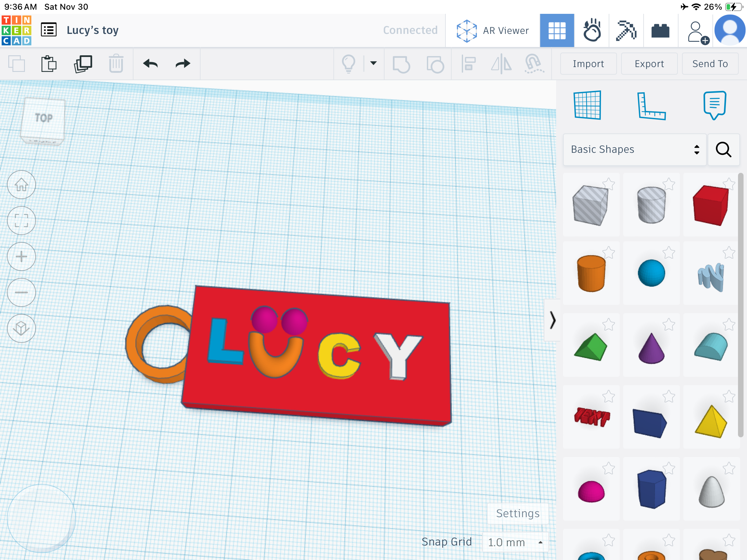Image resolution: width=747 pixels, height=560 pixels.
Task: Select the navy Polygon shape
Action: [x=651, y=489]
